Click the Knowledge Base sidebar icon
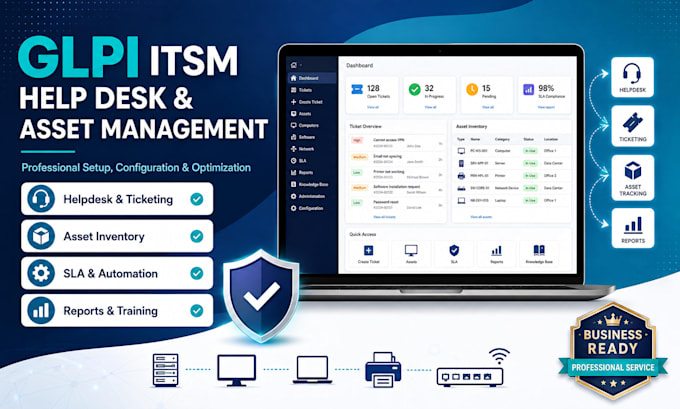Image resolution: width=680 pixels, height=409 pixels. (294, 184)
